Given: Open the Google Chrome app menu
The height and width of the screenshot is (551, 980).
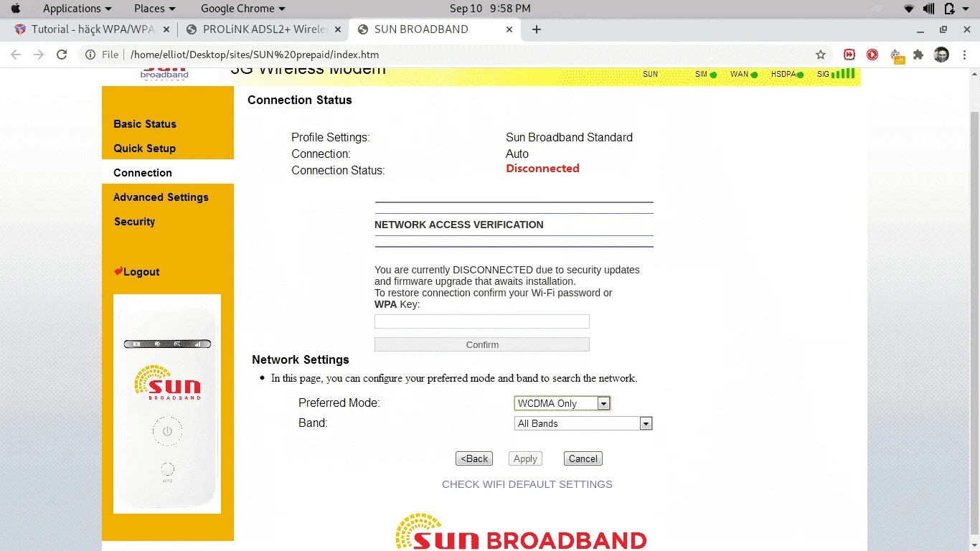Looking at the screenshot, I should pyautogui.click(x=242, y=9).
